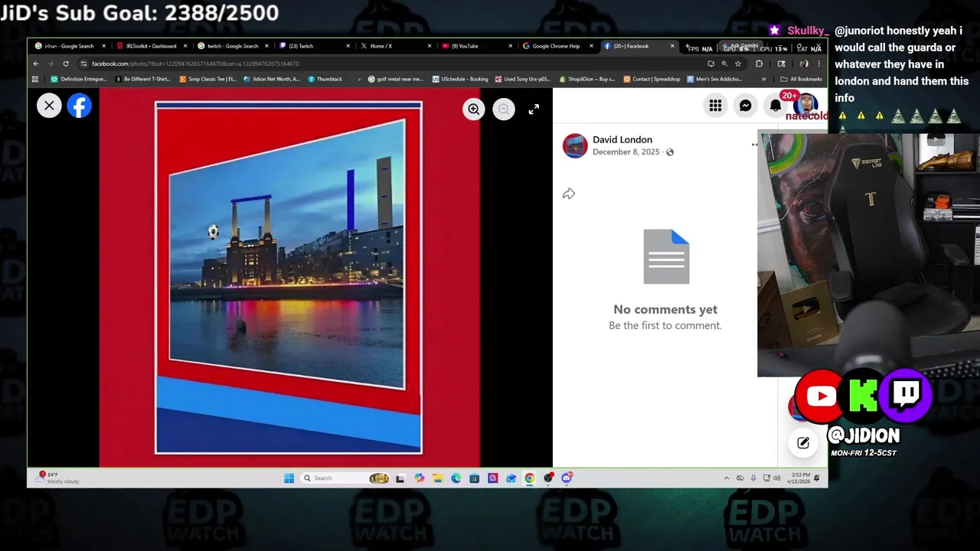Open the Facebook menu grid icon
The width and height of the screenshot is (980, 551).
click(x=715, y=106)
